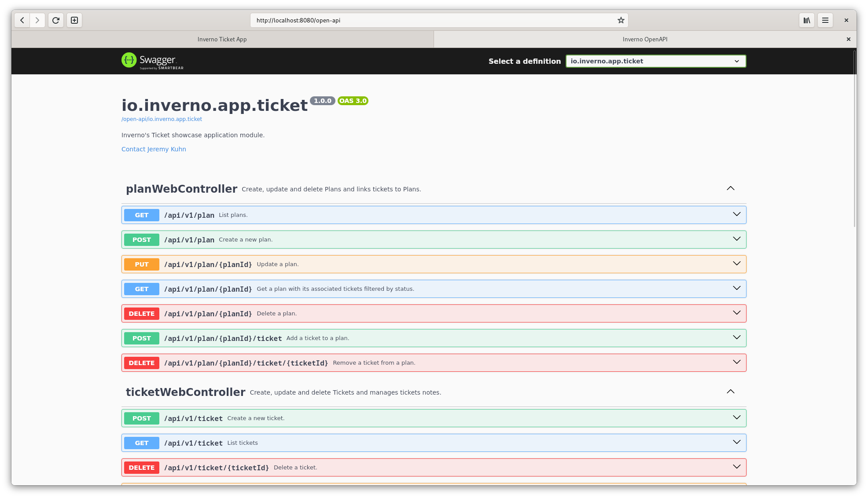Click the DELETE badge for Delete a ticket
The width and height of the screenshot is (868, 498).
(x=142, y=468)
